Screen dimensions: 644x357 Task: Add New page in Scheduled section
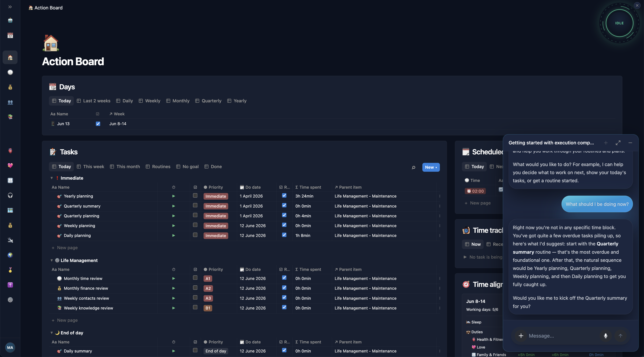tap(478, 203)
